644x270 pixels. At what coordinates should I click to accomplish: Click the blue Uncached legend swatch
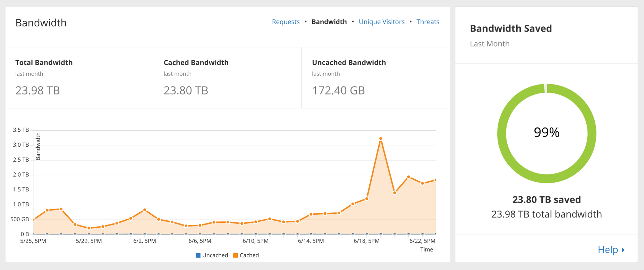[198, 255]
